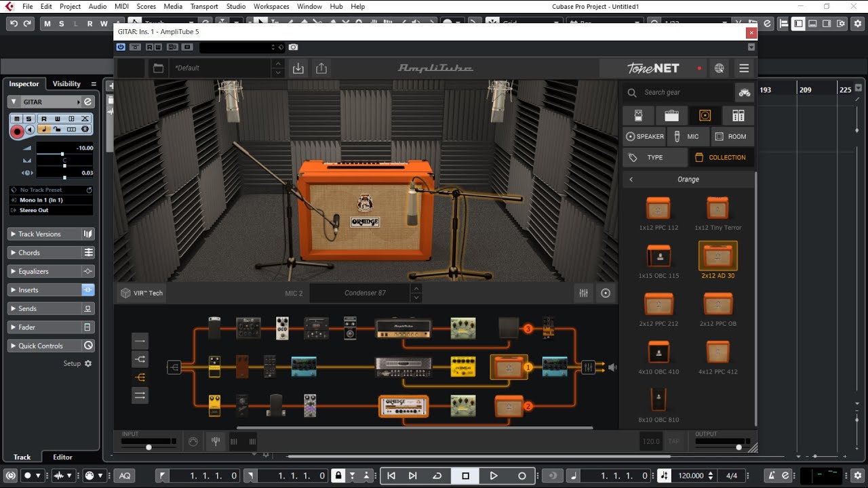Take a plugin snapshot with camera icon
Screen dimensions: 868x488
click(293, 47)
